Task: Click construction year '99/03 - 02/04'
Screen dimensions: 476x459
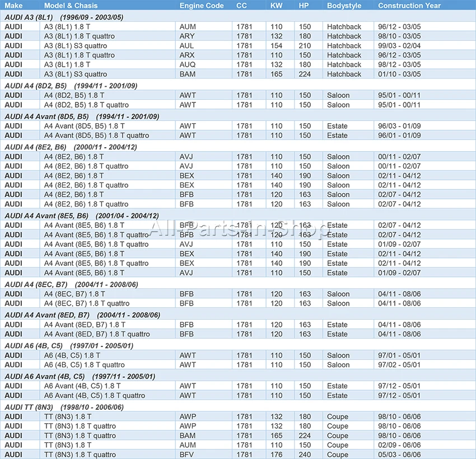Action: click(x=399, y=46)
